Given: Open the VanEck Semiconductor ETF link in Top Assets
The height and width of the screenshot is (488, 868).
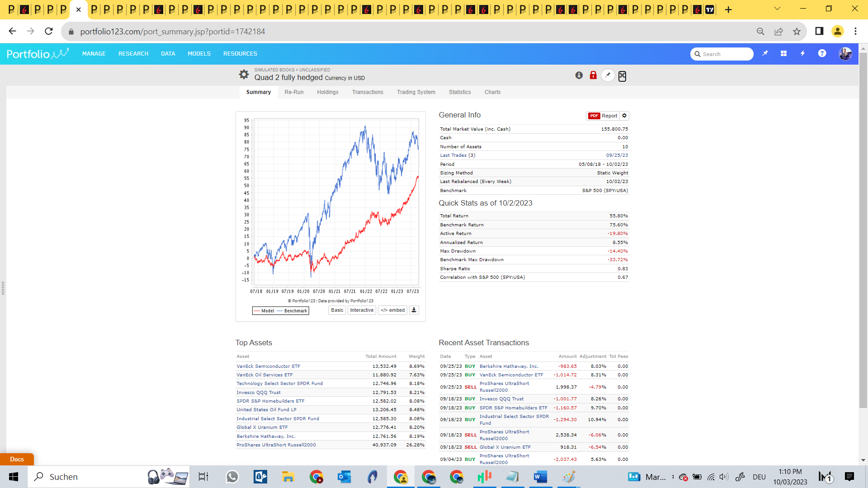Looking at the screenshot, I should 268,366.
